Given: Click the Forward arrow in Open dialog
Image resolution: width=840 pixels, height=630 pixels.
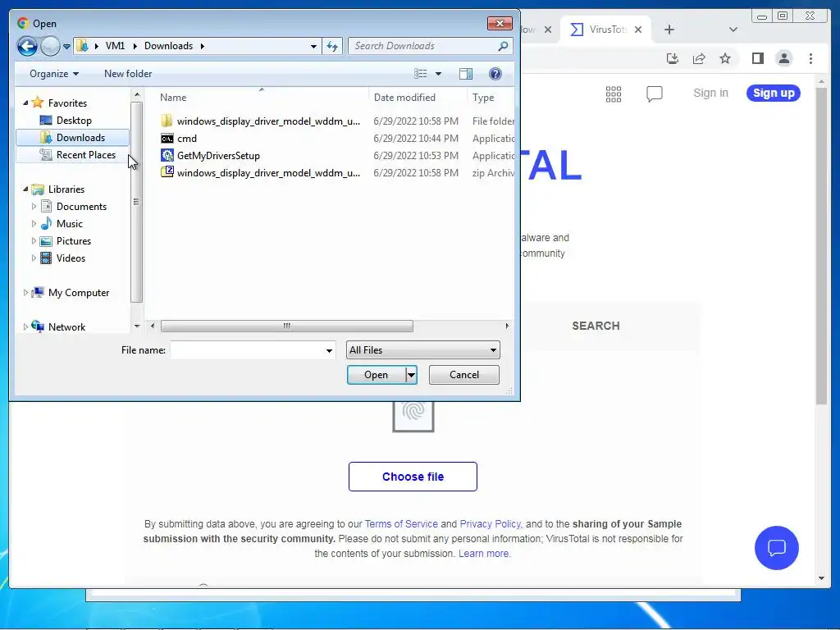Looking at the screenshot, I should (50, 46).
